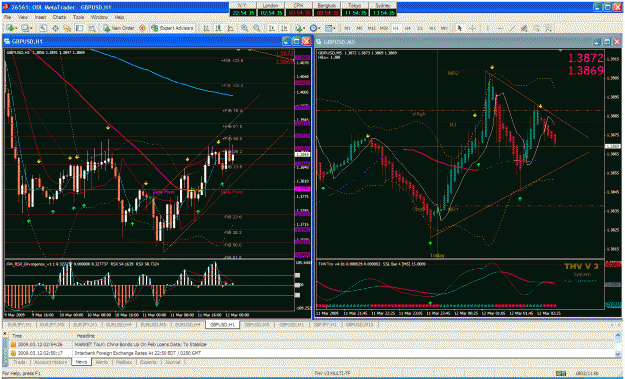This screenshot has width=625, height=379.
Task: Set timeframe to D1
Action: (x=420, y=28)
